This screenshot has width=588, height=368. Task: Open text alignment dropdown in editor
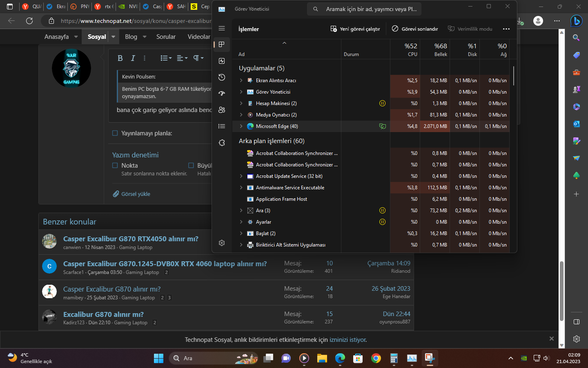point(182,58)
